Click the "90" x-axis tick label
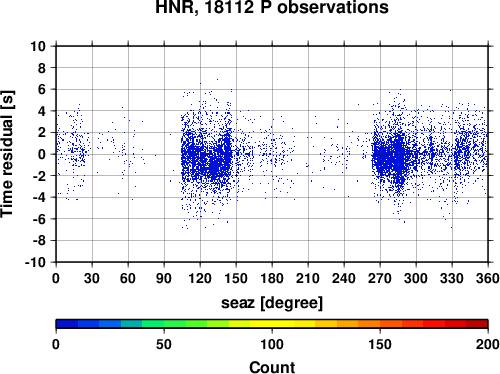The height and width of the screenshot is (374, 500). tap(164, 278)
